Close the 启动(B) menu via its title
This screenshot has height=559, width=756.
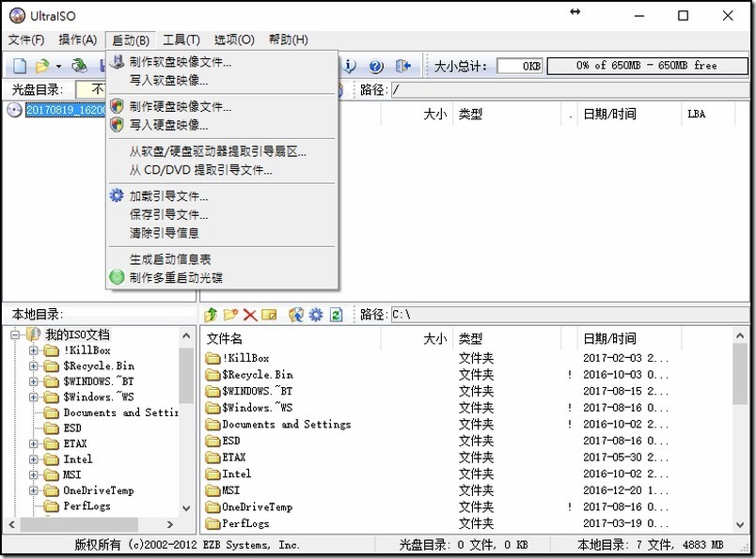pos(131,40)
